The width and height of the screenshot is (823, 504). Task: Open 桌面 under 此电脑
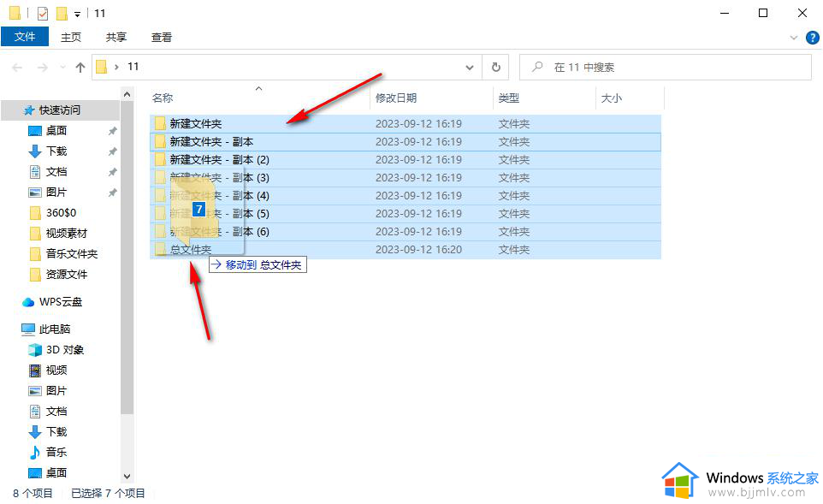56,472
